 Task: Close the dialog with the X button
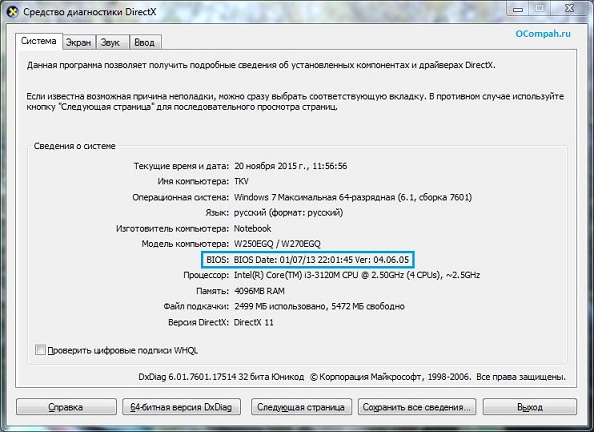(569, 8)
